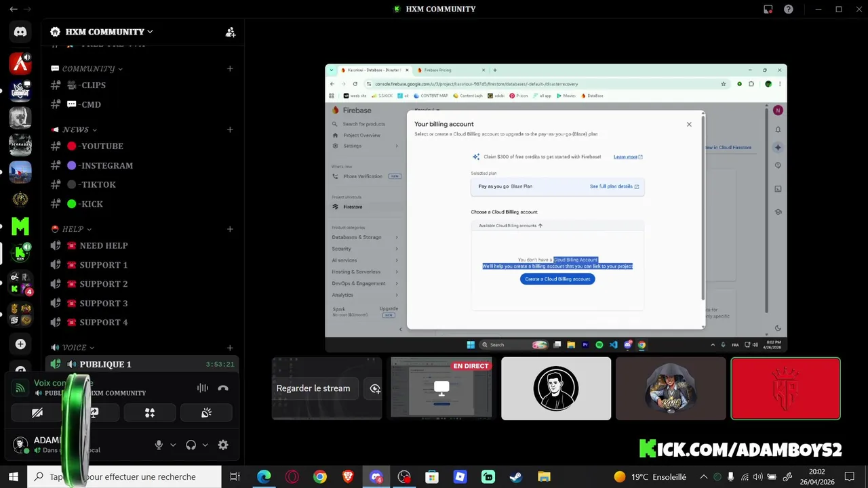This screenshot has height=488, width=868.
Task: Toggle microphone mute
Action: click(x=159, y=445)
